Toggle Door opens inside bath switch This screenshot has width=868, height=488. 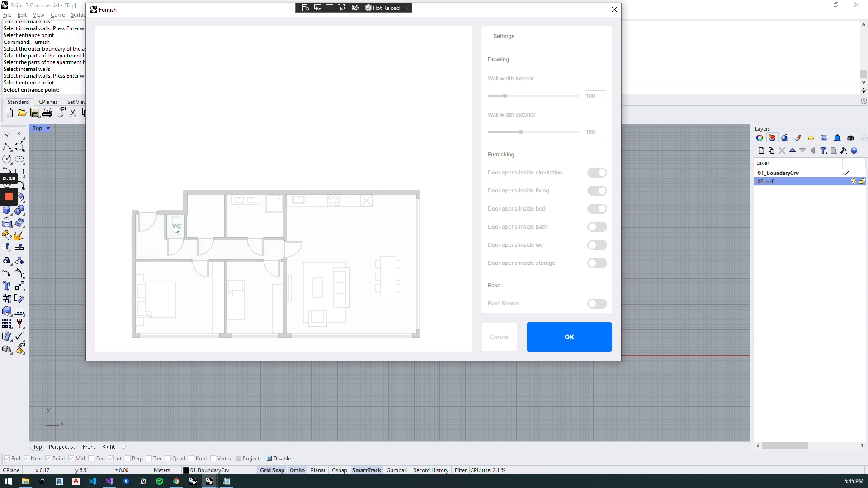click(597, 227)
